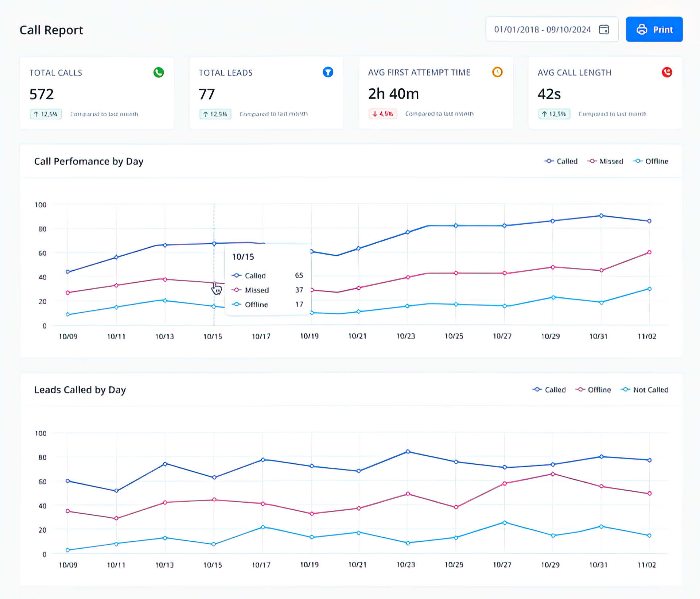Click the printer icon inside the Print button
This screenshot has width=700, height=599.
(x=642, y=29)
